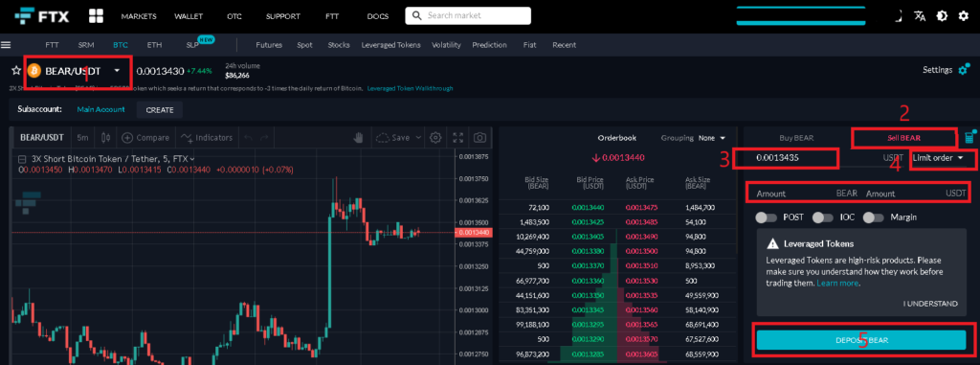
Task: Open the calculator icon beside Sell BEAR
Action: 969,137
